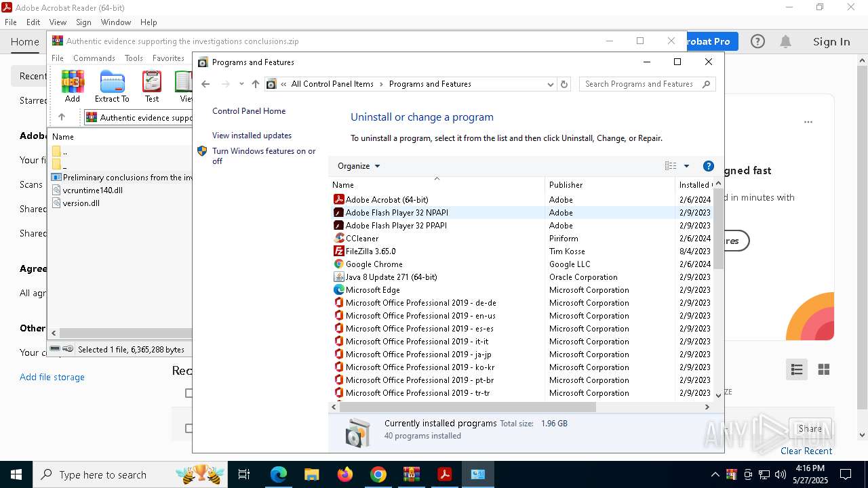
Task: Open File menu in Acrobat Reader
Action: 11,22
